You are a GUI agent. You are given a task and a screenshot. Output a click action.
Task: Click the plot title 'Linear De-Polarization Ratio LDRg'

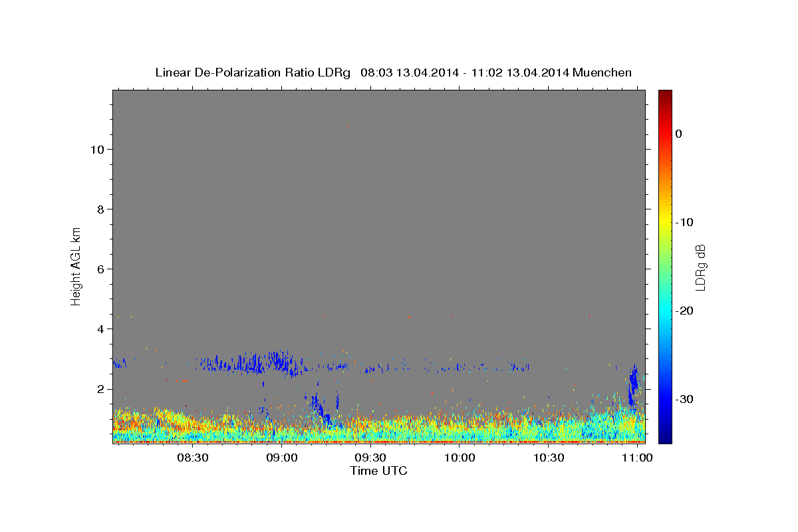click(x=253, y=72)
